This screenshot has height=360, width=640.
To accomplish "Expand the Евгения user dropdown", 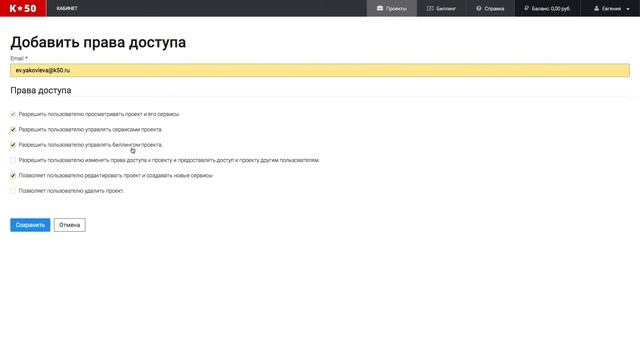I will click(x=611, y=8).
